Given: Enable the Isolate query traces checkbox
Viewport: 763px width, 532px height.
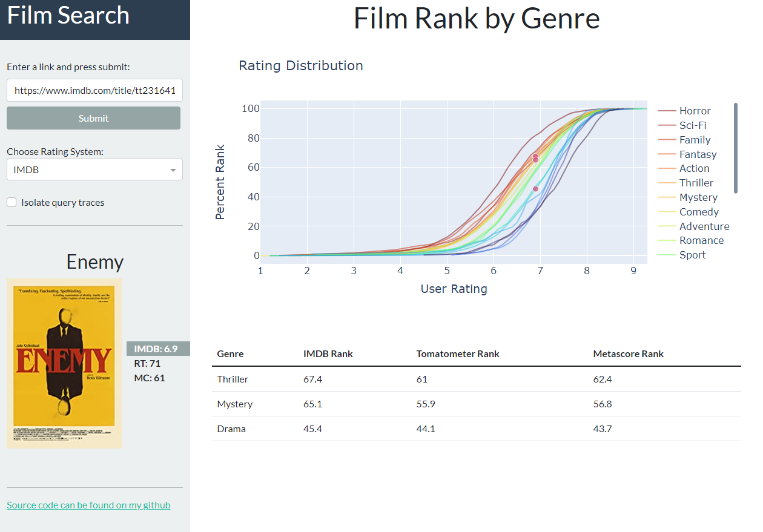Looking at the screenshot, I should [x=12, y=203].
